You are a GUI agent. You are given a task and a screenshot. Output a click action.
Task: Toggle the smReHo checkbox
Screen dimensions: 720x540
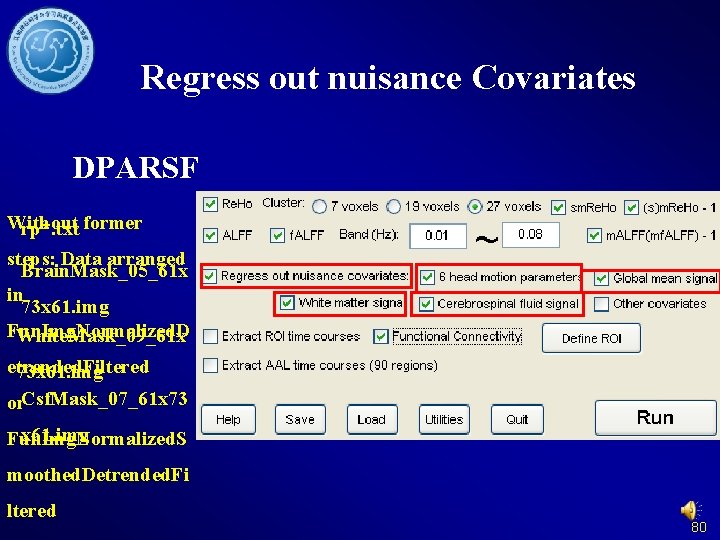click(558, 208)
